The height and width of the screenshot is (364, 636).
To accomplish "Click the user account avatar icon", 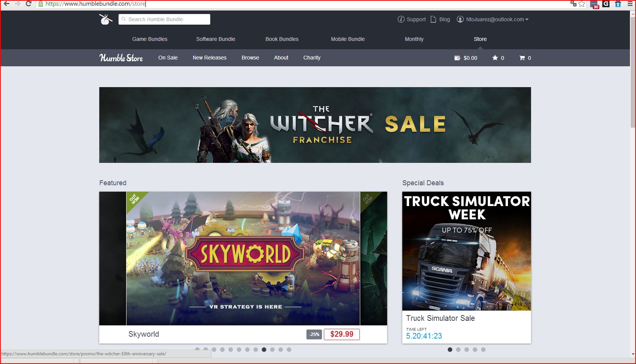I will 460,19.
